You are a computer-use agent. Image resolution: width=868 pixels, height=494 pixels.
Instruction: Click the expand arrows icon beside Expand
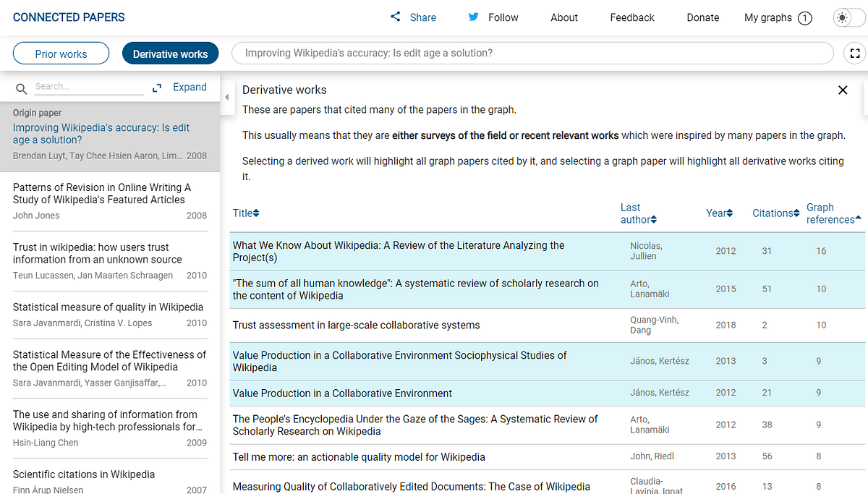pos(157,88)
